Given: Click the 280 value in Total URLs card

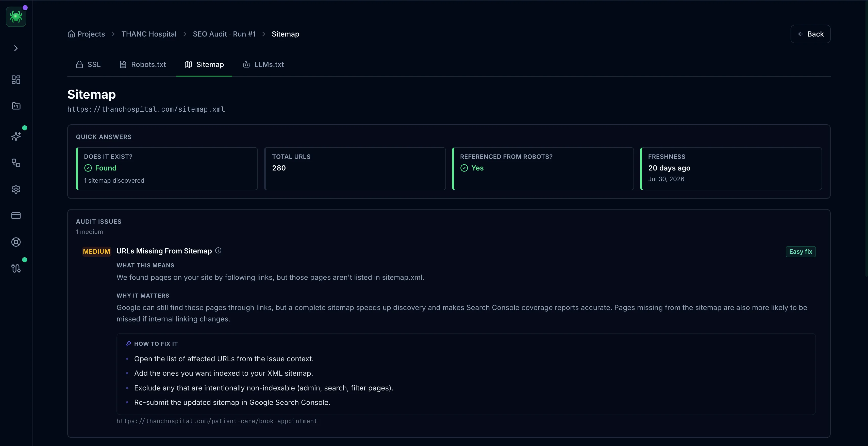Looking at the screenshot, I should tap(279, 168).
